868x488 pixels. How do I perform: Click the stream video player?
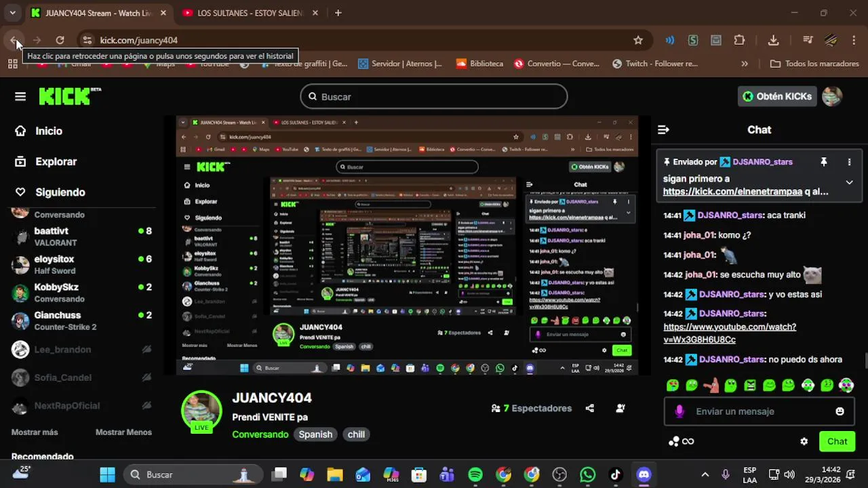(x=407, y=245)
